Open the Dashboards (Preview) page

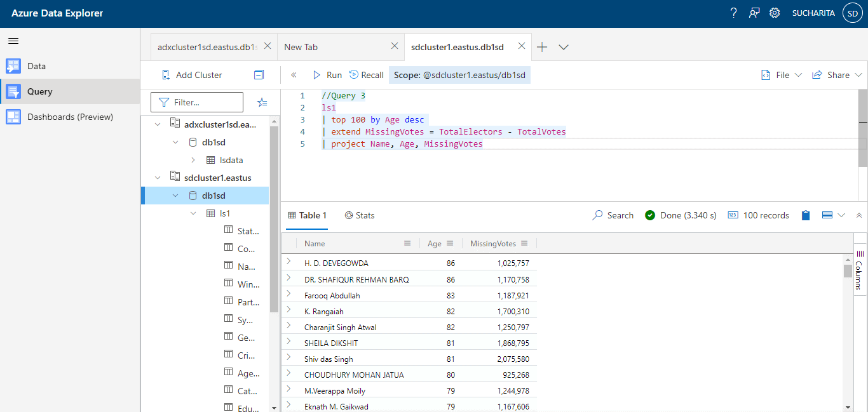[x=70, y=117]
